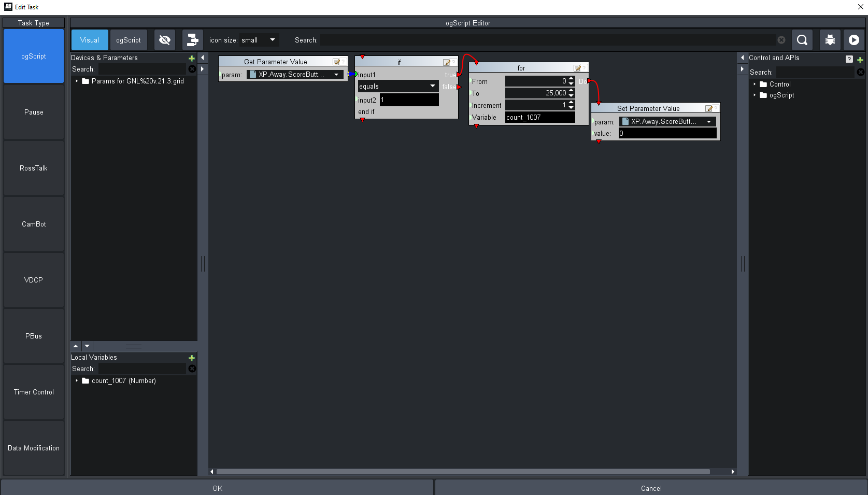Edit the if block
Viewport: 868px width, 495px height.
(x=447, y=62)
